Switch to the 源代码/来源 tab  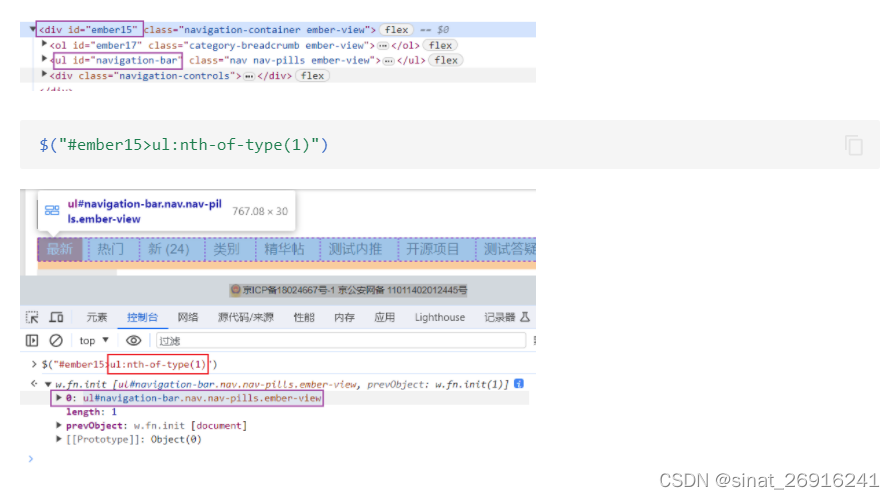245,317
